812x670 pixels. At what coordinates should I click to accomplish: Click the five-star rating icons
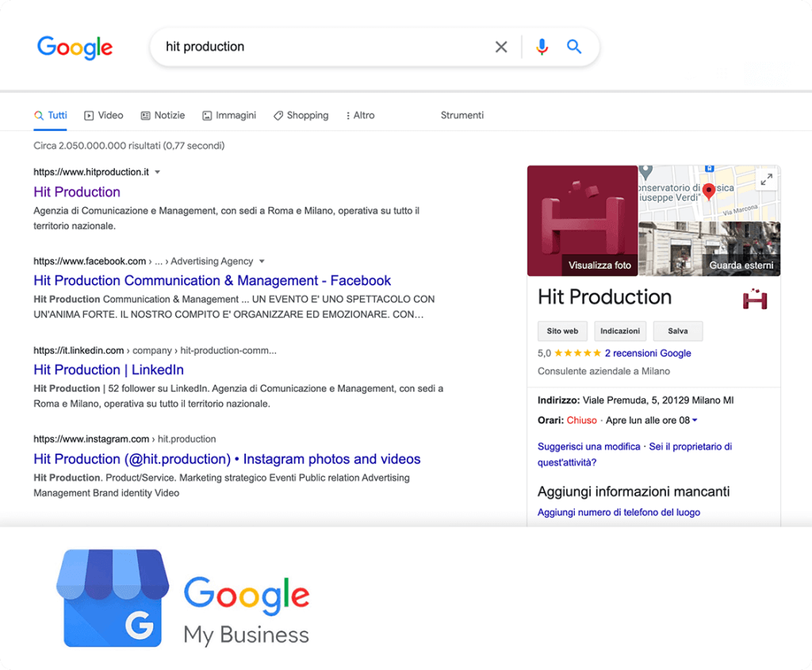coord(578,353)
